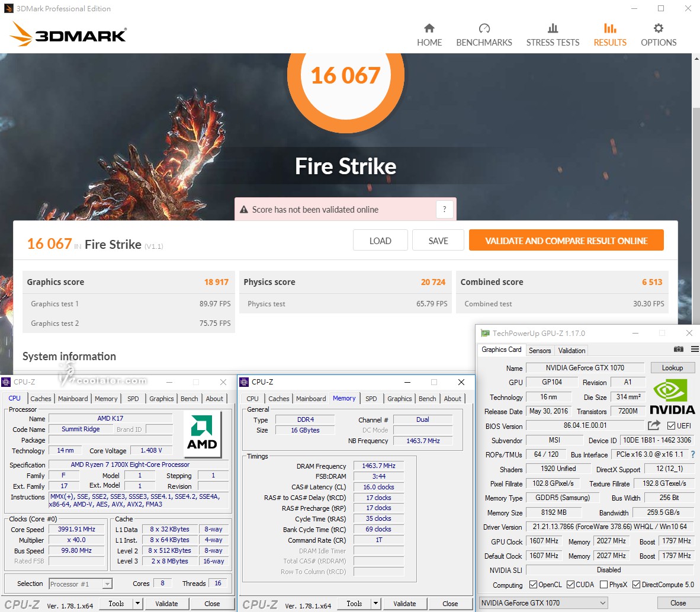Click Close button in GPU-Z
Image resolution: width=700 pixels, height=612 pixels.
click(677, 603)
